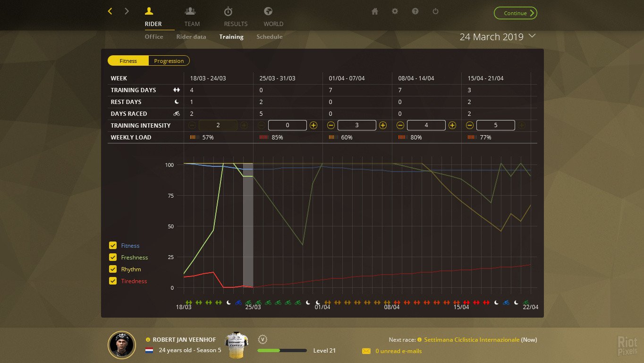Open the settings gear icon
644x363 pixels.
tap(395, 11)
